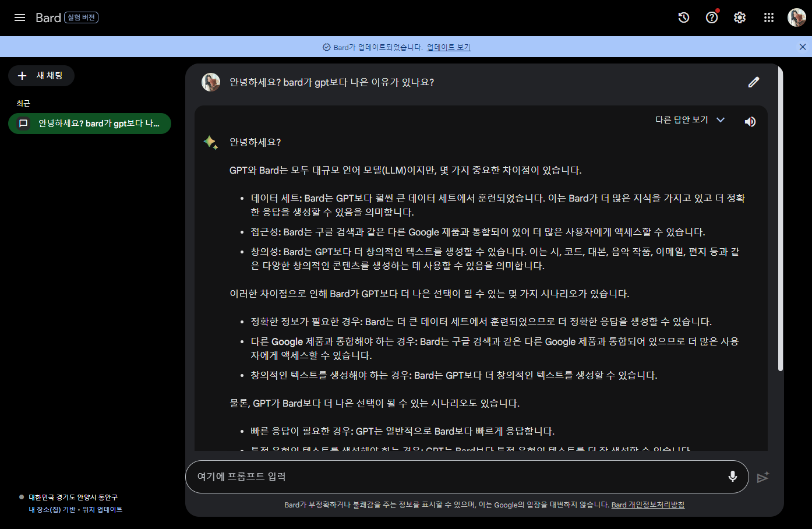The image size is (812, 529).
Task: Click the bullet starting '창의성: Bard는'
Action: click(x=495, y=259)
